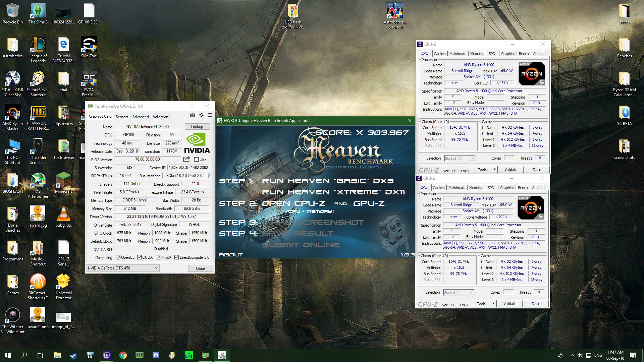Viewport: 644px width, 362px height.
Task: Open Graphics tab in lower CPU-Z window
Action: click(x=507, y=188)
